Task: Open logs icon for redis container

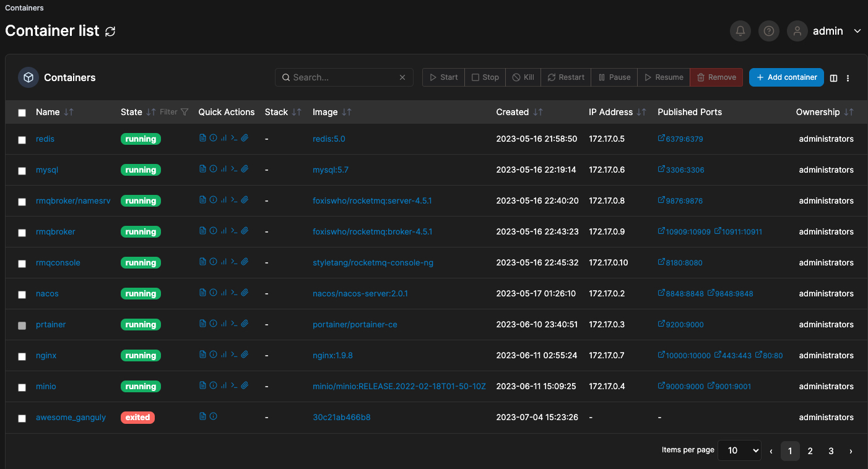Action: (202, 138)
